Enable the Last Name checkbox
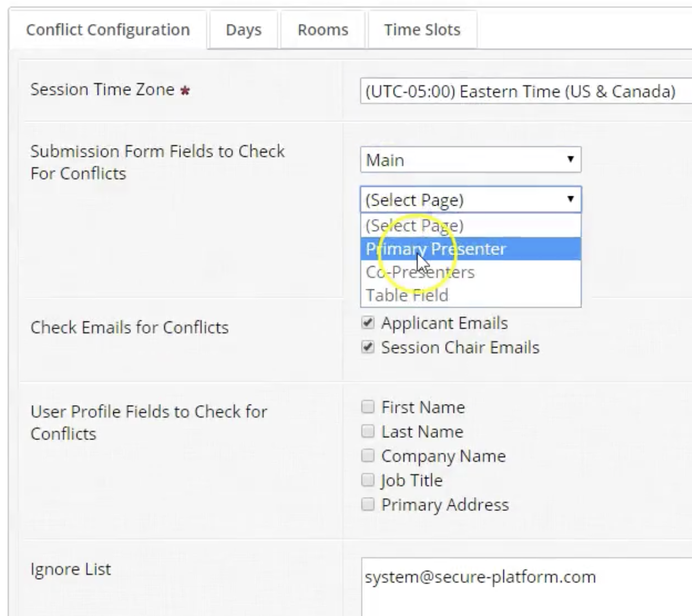Image resolution: width=692 pixels, height=616 pixels. (368, 431)
